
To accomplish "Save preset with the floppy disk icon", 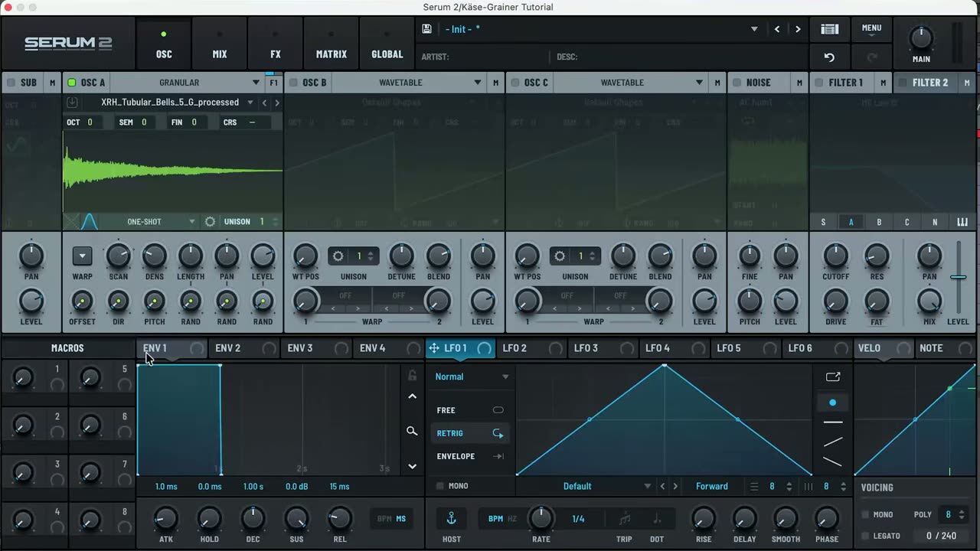I will (x=427, y=29).
